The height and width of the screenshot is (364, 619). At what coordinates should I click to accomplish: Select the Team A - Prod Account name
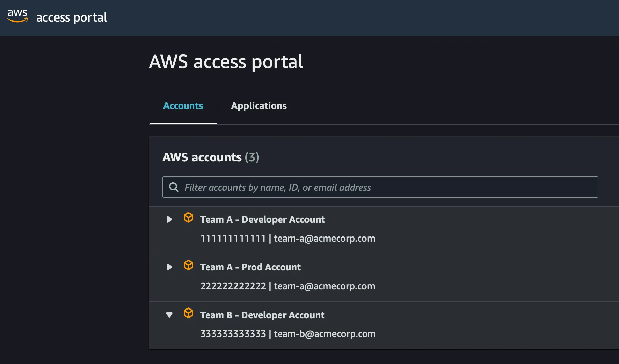coord(250,267)
